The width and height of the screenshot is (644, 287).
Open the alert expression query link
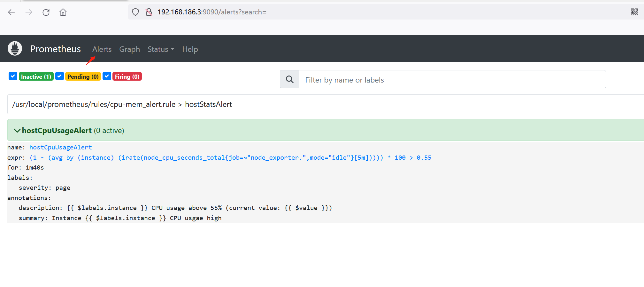point(230,158)
